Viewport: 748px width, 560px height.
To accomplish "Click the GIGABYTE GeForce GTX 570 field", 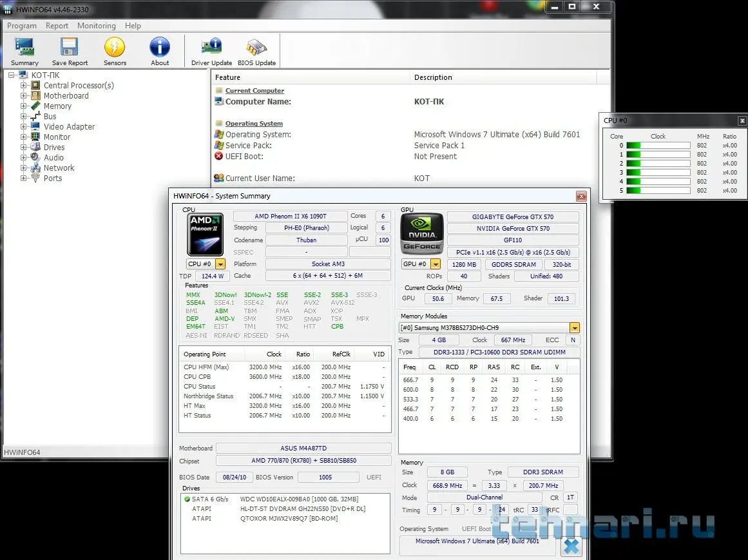I will click(513, 217).
